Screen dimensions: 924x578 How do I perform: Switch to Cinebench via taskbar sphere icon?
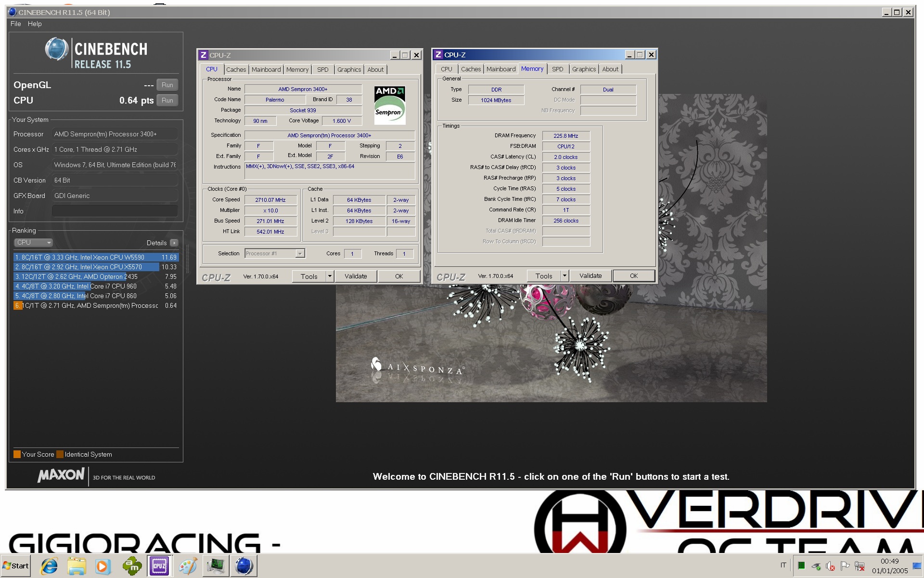244,566
